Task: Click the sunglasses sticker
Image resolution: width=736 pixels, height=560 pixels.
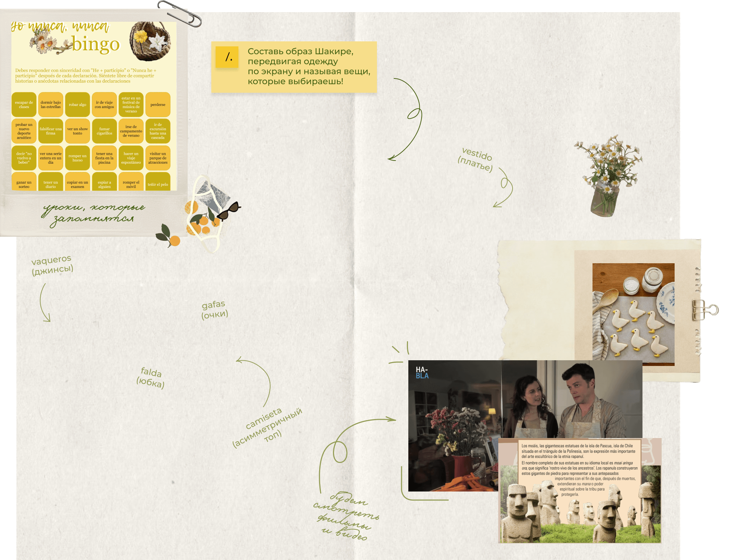Action: [x=229, y=211]
